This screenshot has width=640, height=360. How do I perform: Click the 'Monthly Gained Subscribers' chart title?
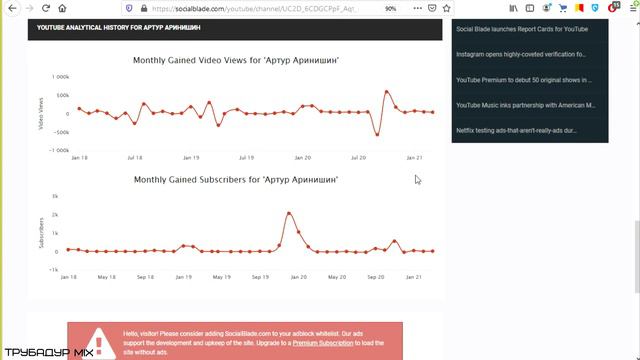coord(236,180)
